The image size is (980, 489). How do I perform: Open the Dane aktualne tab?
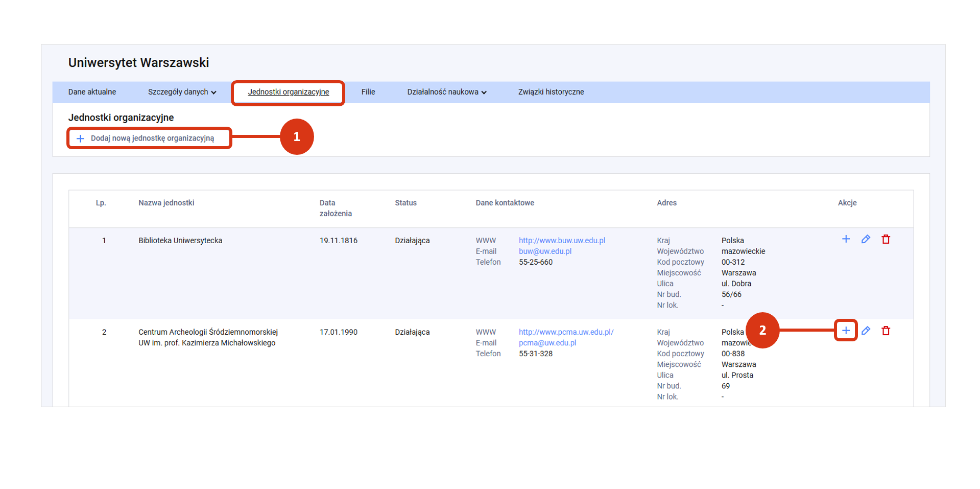click(92, 92)
